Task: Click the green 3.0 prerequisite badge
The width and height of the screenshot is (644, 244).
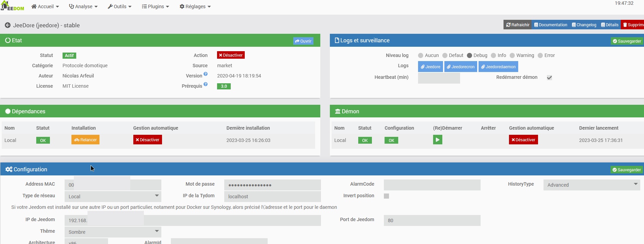Action: pos(224,86)
